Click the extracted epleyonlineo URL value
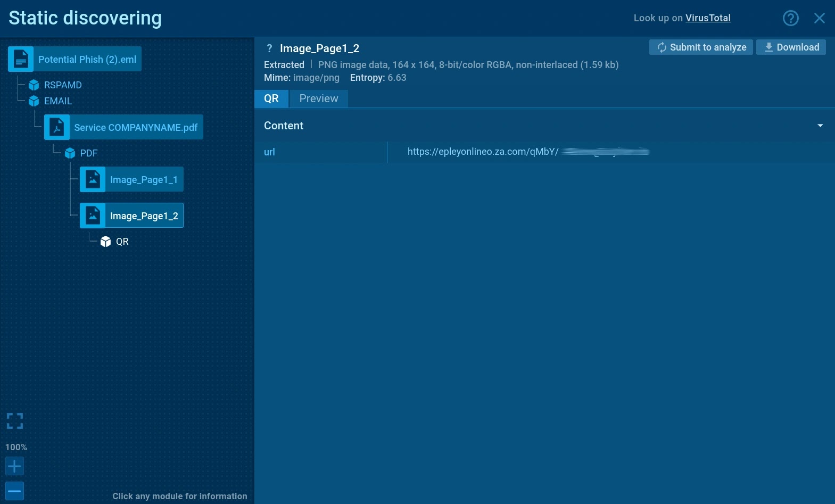 (x=483, y=152)
